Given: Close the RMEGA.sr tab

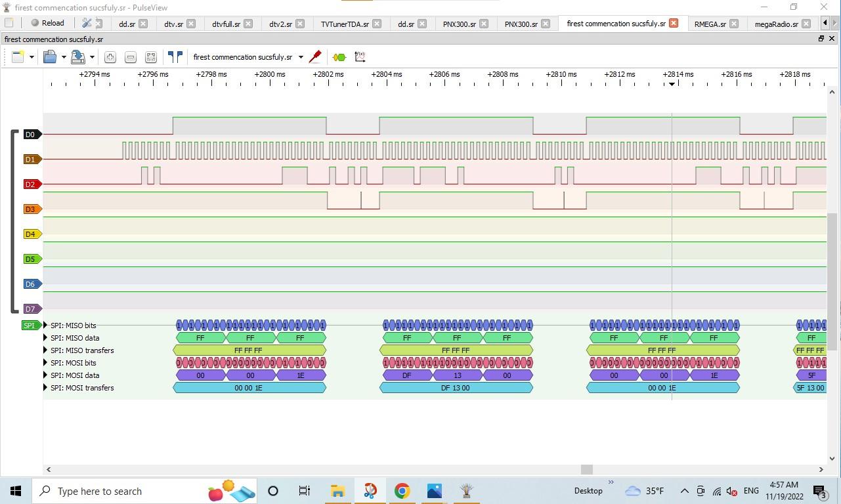Looking at the screenshot, I should (x=734, y=24).
